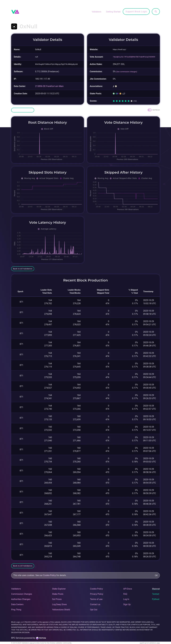The image size is (171, 644).
Task: Open the vote account address link
Action: tap(134, 57)
